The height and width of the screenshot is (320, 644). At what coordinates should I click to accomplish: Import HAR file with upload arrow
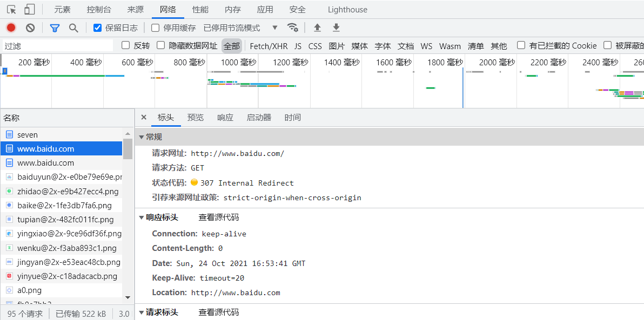click(x=318, y=28)
